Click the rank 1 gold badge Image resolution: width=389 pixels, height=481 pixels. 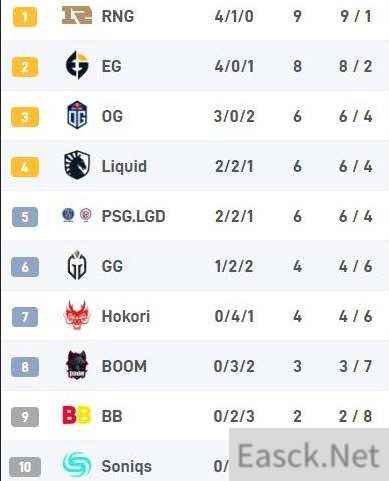pyautogui.click(x=25, y=16)
